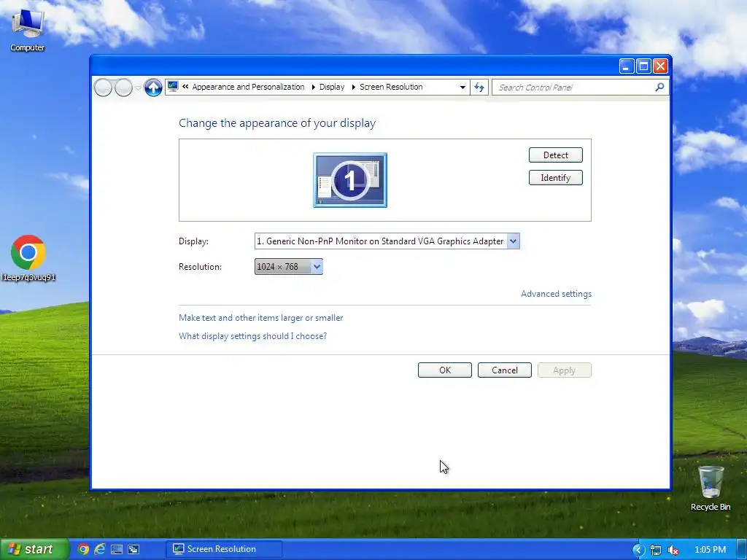The width and height of the screenshot is (747, 560).
Task: Click the Control Panel icon in address bar
Action: pos(173,87)
